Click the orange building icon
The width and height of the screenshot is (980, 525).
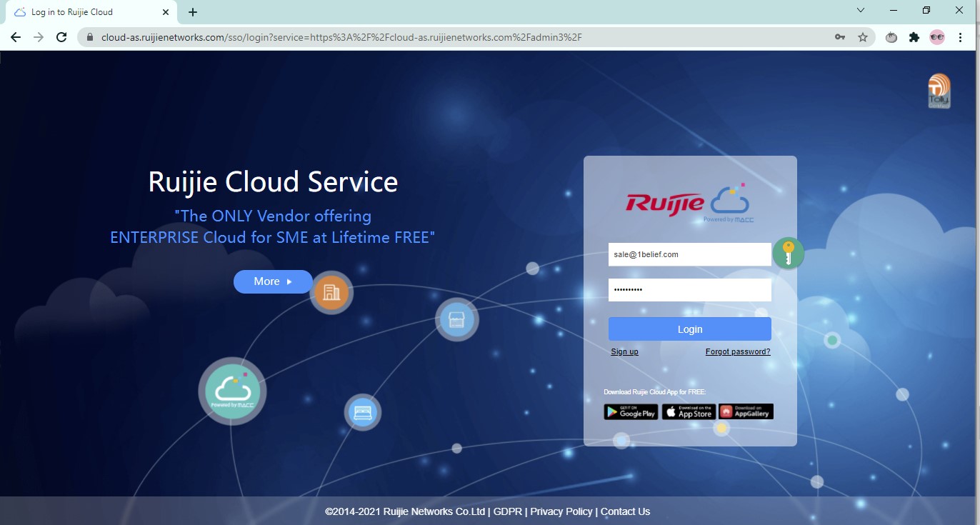point(331,292)
